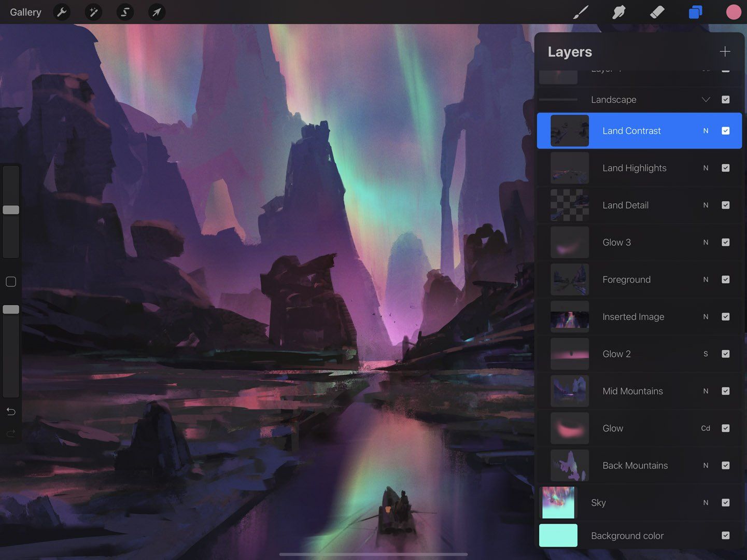Open the Brush library
The image size is (747, 560).
coord(581,12)
